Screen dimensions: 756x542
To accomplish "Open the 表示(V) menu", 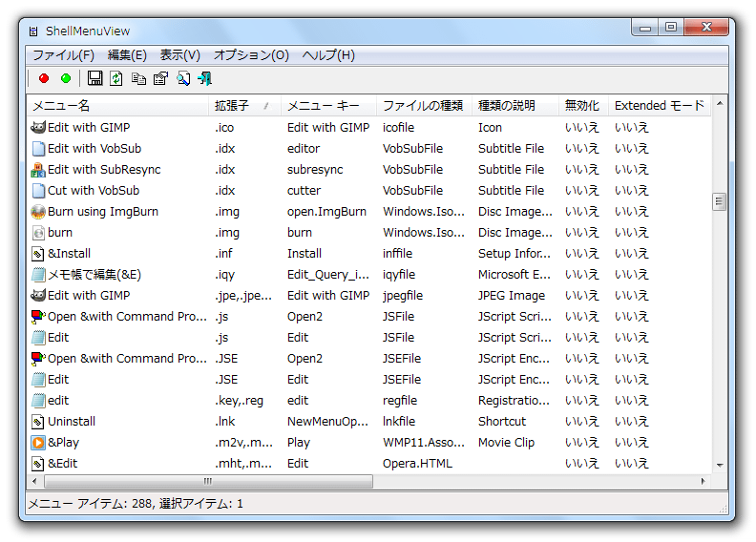I will (x=179, y=55).
